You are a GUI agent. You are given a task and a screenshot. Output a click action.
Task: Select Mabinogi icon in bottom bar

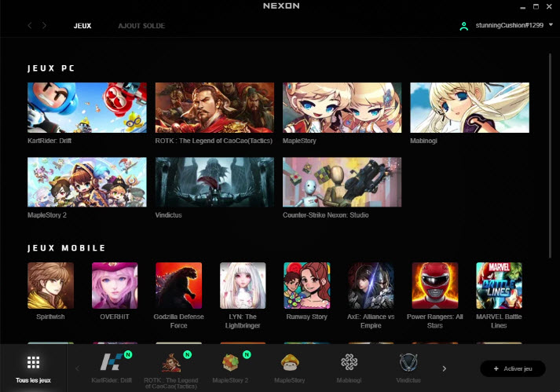click(350, 362)
